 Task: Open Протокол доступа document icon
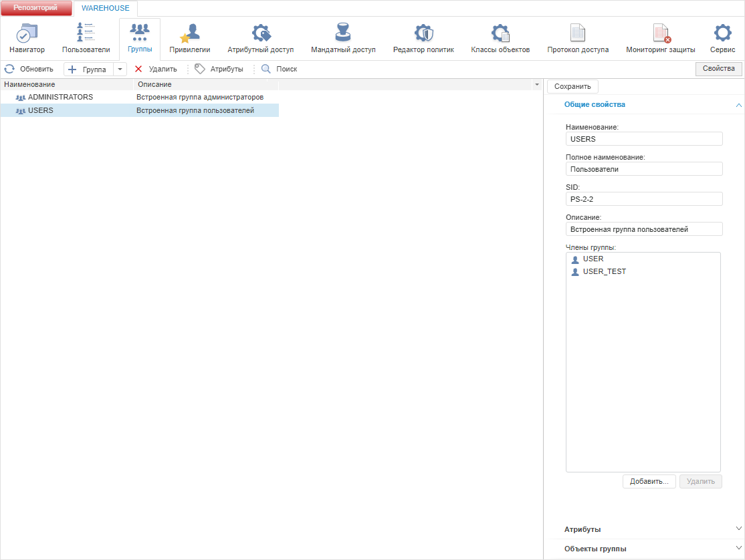578,33
